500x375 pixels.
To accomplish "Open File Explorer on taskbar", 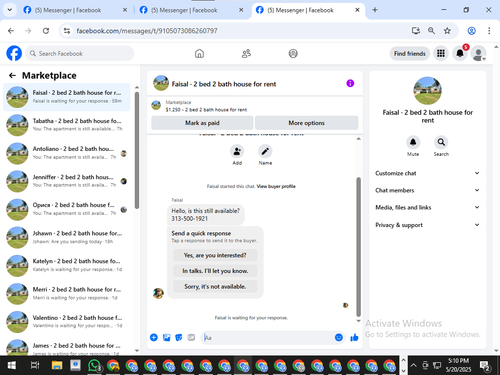I will (57, 366).
